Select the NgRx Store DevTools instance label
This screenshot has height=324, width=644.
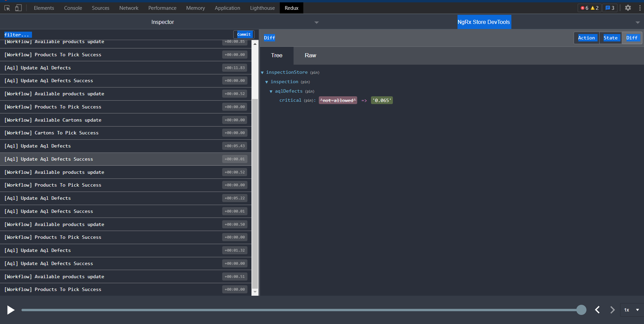click(x=484, y=22)
